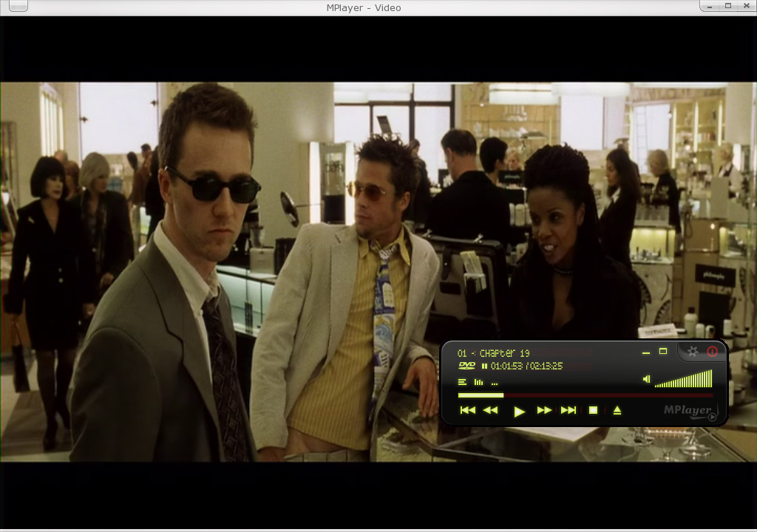Viewport: 757px width, 532px height.
Task: Stop the DVD playback
Action: pyautogui.click(x=594, y=410)
